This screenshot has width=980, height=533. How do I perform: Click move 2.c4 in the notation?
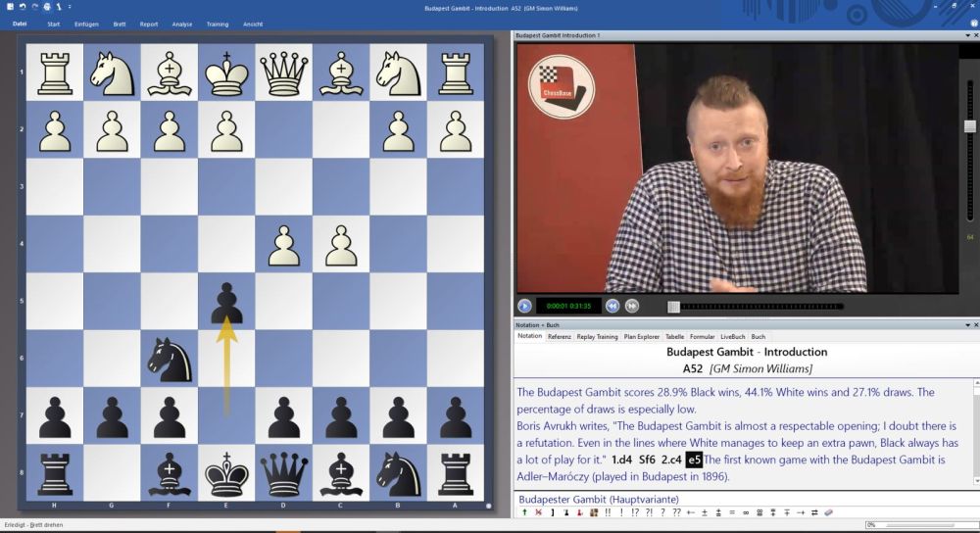click(x=671, y=460)
